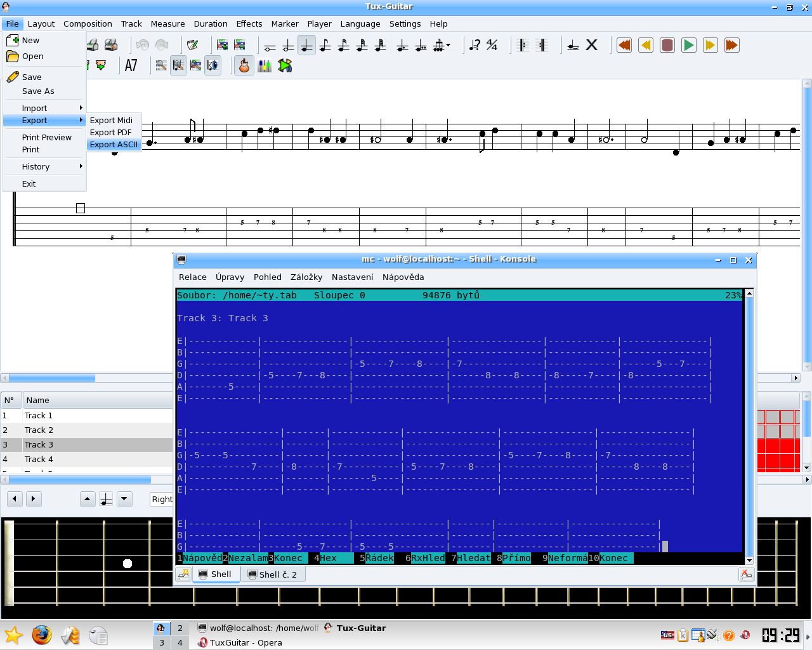Toggle the compact view eye icon
This screenshot has height=650, width=812.
click(x=213, y=65)
